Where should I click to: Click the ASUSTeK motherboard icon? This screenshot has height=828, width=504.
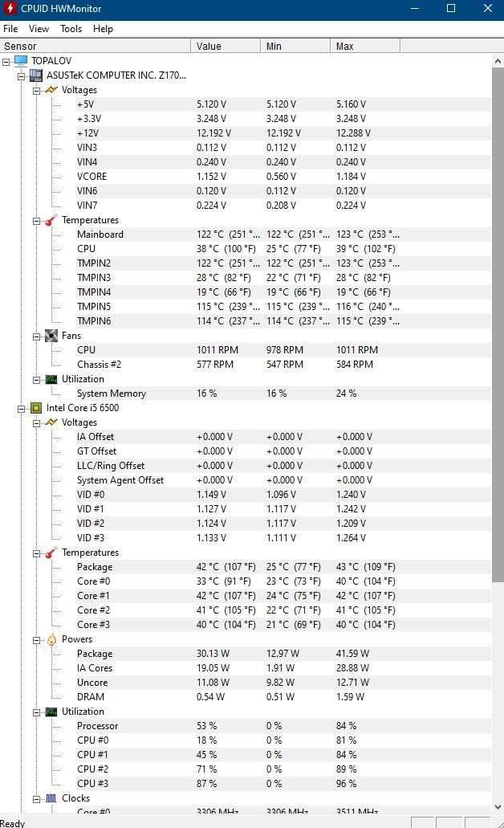coord(36,75)
